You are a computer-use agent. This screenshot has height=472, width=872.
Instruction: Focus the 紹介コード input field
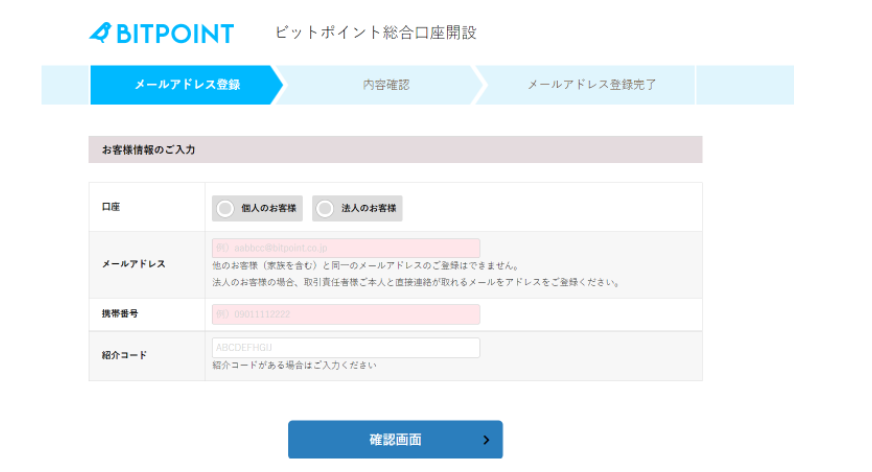(346, 347)
